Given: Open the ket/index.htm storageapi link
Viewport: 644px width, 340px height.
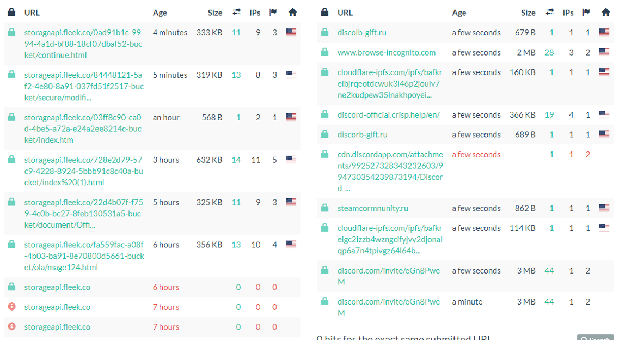Looking at the screenshot, I should click(x=83, y=129).
